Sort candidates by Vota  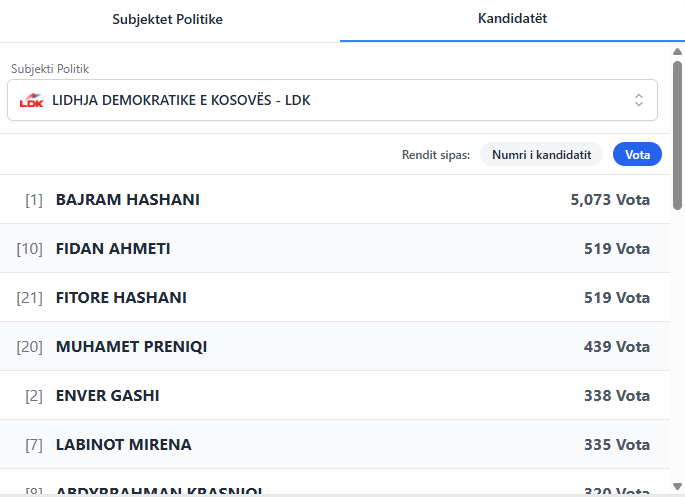637,154
